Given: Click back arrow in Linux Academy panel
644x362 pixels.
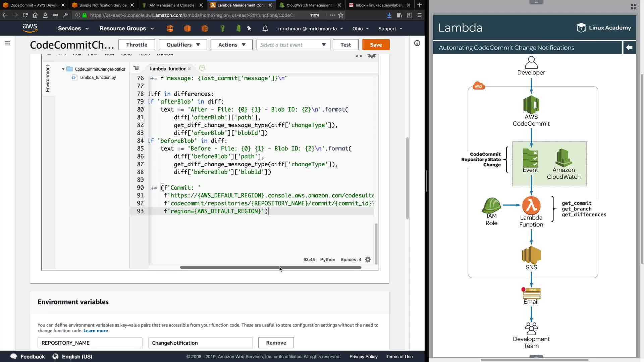Looking at the screenshot, I should click(629, 48).
